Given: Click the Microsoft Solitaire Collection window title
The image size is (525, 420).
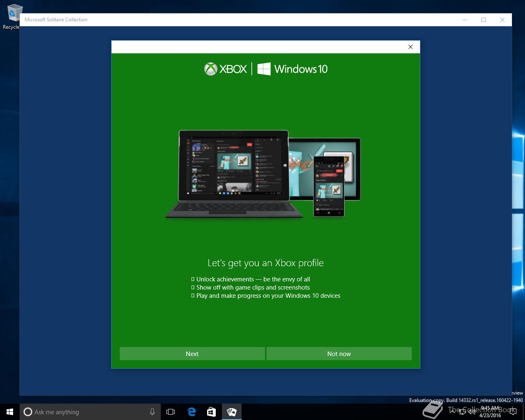Looking at the screenshot, I should (56, 20).
